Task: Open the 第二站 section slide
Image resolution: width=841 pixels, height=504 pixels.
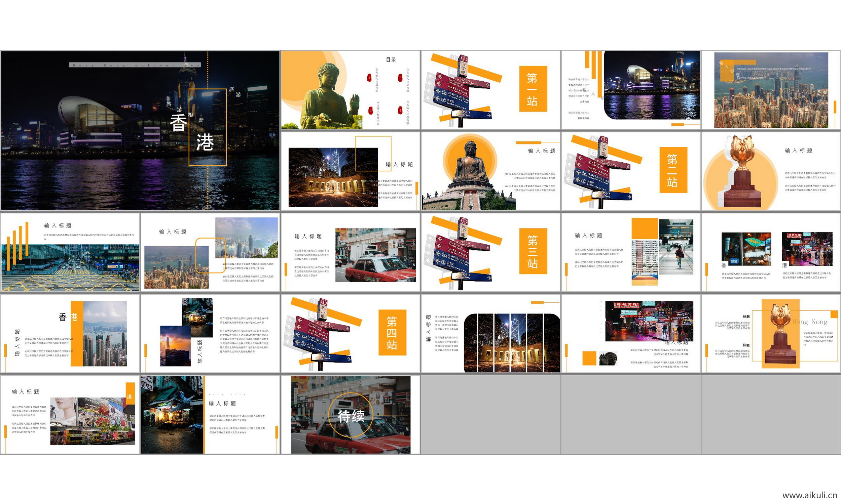Action: point(631,171)
